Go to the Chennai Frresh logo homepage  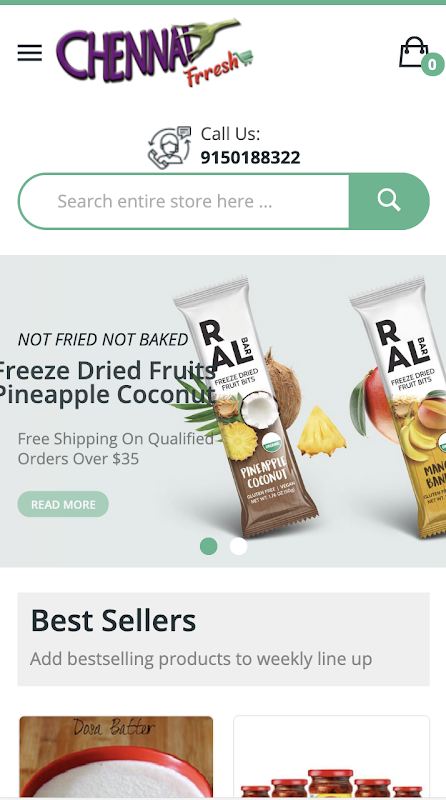(155, 53)
